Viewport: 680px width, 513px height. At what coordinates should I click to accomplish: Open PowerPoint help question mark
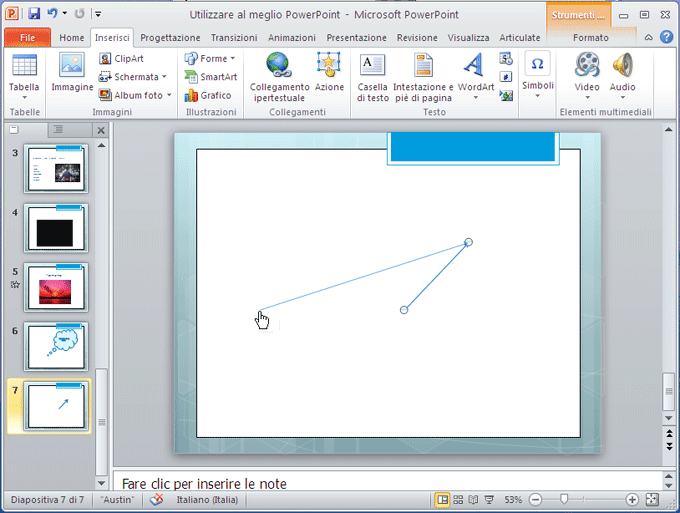[667, 37]
